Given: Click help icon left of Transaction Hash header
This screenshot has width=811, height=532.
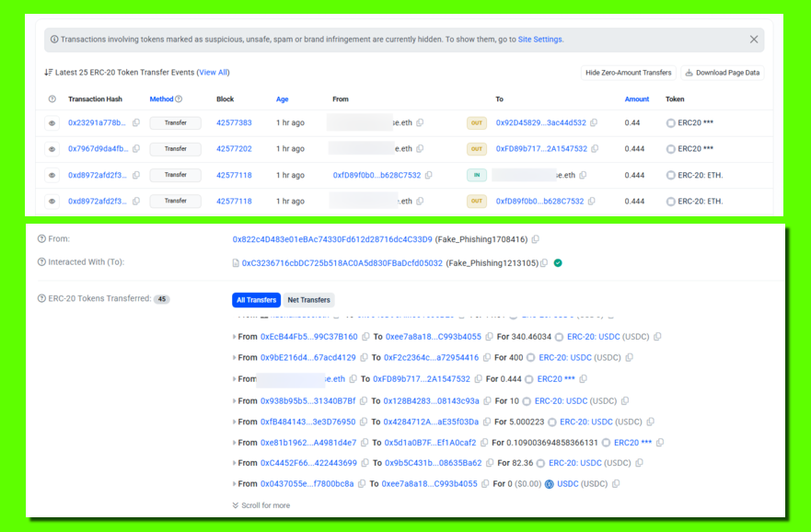Looking at the screenshot, I should point(52,99).
